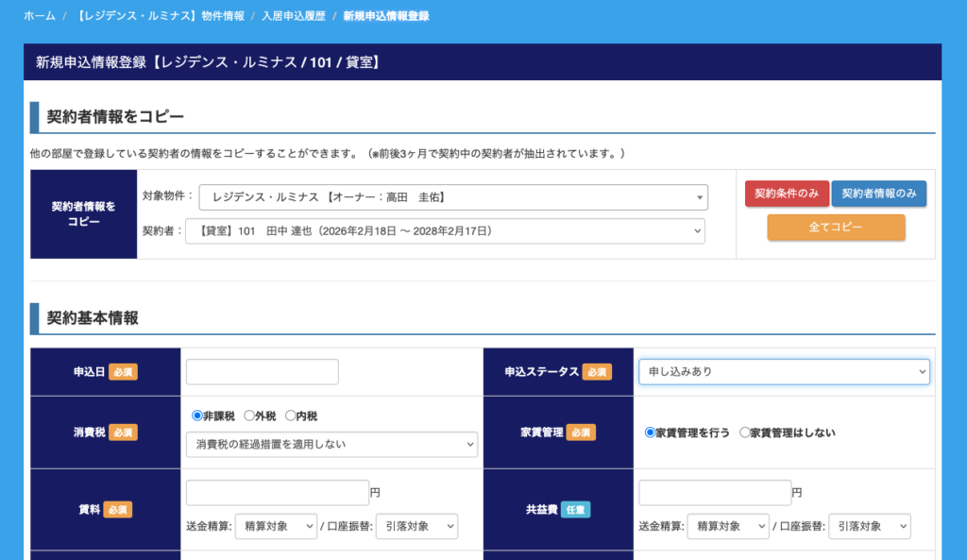Open the 申込ステータス dropdown
Viewport: 967px width, 560px height.
coord(784,372)
